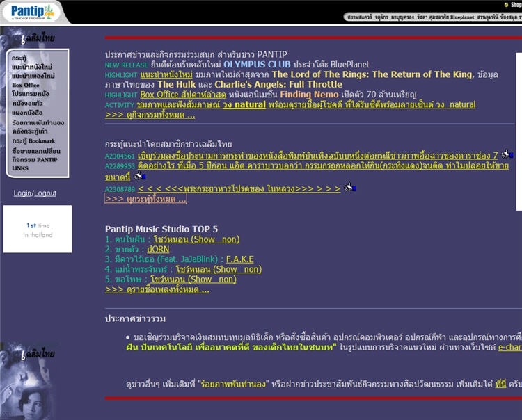The height and width of the screenshot is (420, 522).
Task: Open ร้อยภาพพันทำนอง in the sidebar menu
Action: pos(38,122)
